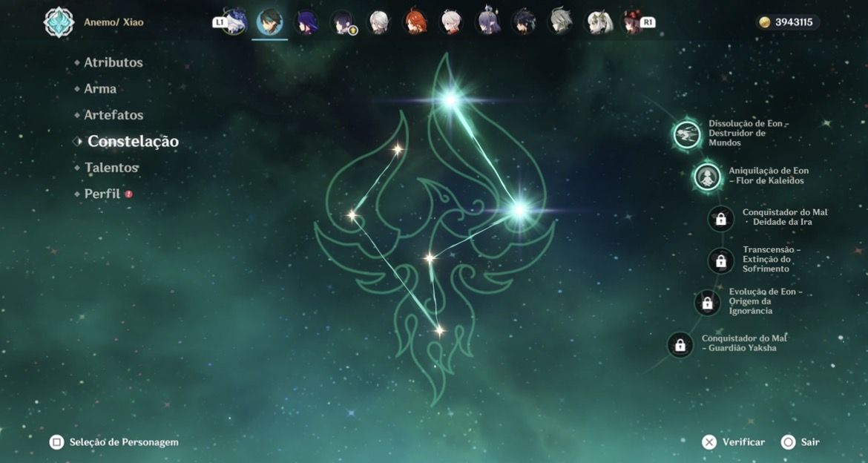Screen dimensions: 868x463
Task: Open locked Evolução de Eon – Origem da Ignorância node
Action: click(x=708, y=303)
